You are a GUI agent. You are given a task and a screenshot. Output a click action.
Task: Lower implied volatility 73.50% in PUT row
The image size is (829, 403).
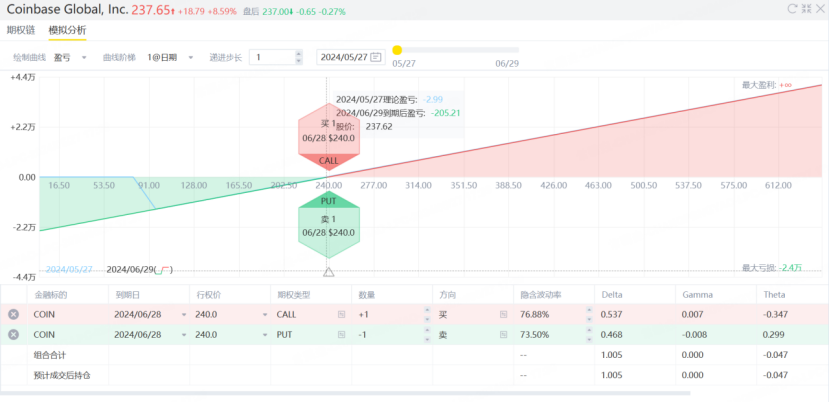click(589, 339)
